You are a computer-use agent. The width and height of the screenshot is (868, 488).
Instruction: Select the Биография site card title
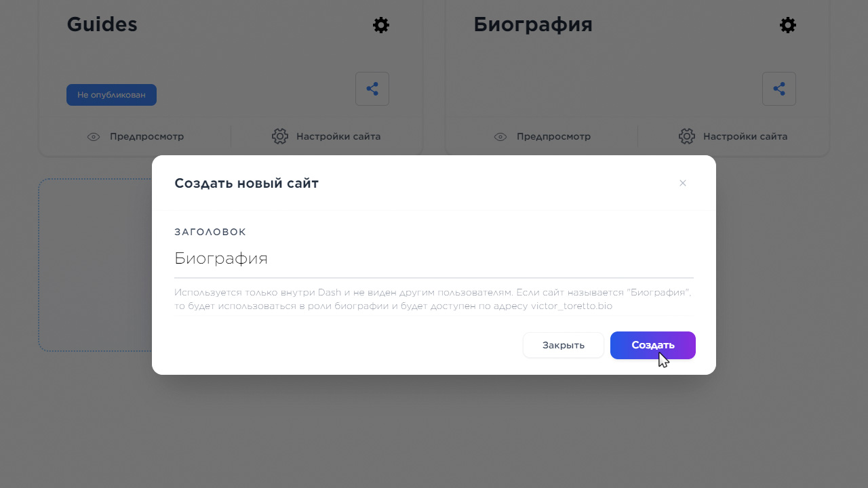(x=533, y=24)
